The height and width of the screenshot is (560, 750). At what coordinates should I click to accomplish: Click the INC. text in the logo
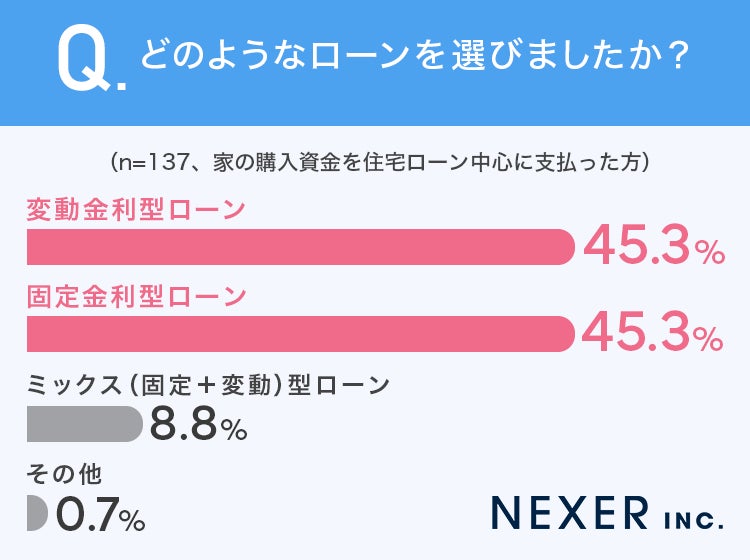(694, 519)
